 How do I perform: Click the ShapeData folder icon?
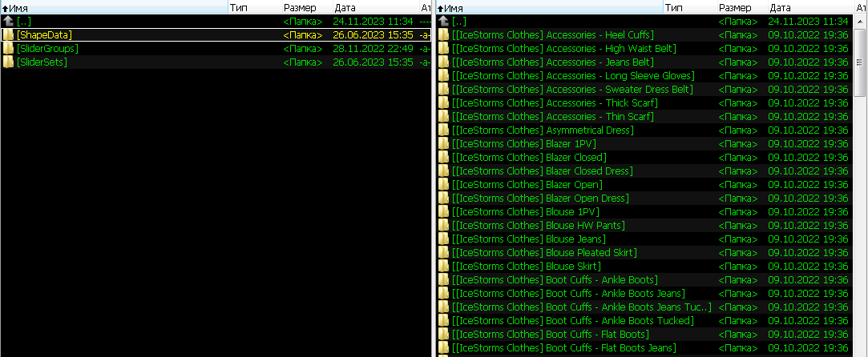(8, 35)
